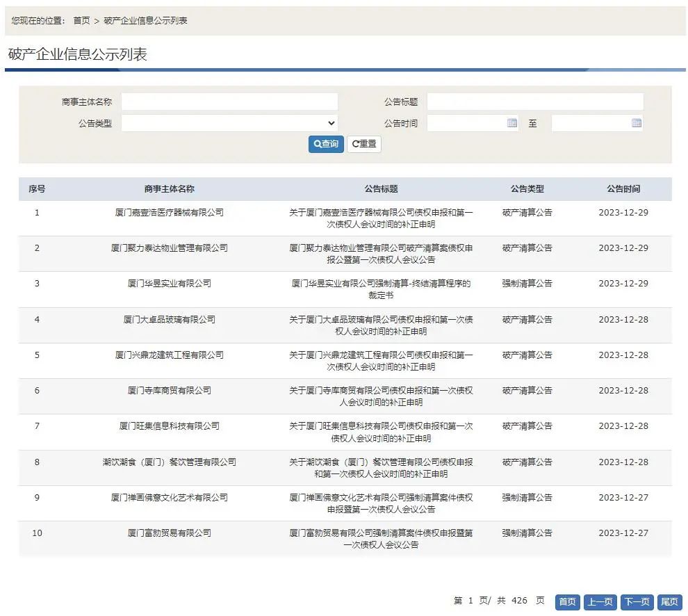Select 厦门兴鼎龙建筑工程有限公司 company name
Image resolution: width=688 pixels, height=616 pixels.
(x=170, y=355)
